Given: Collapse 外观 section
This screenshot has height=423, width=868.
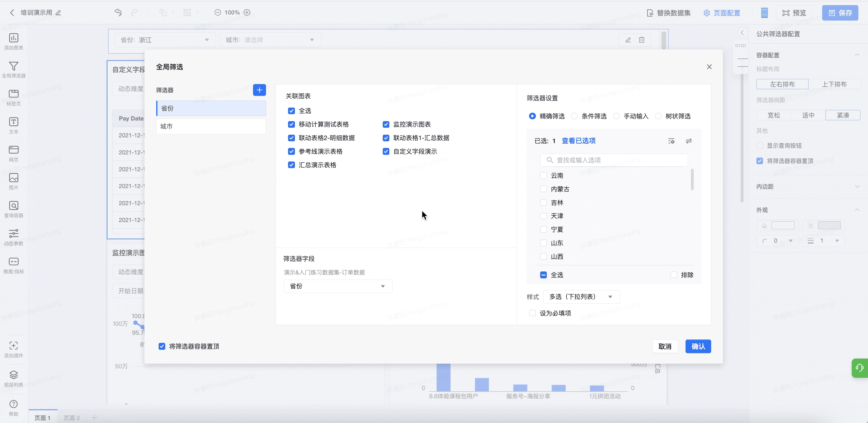Looking at the screenshot, I should [x=857, y=210].
